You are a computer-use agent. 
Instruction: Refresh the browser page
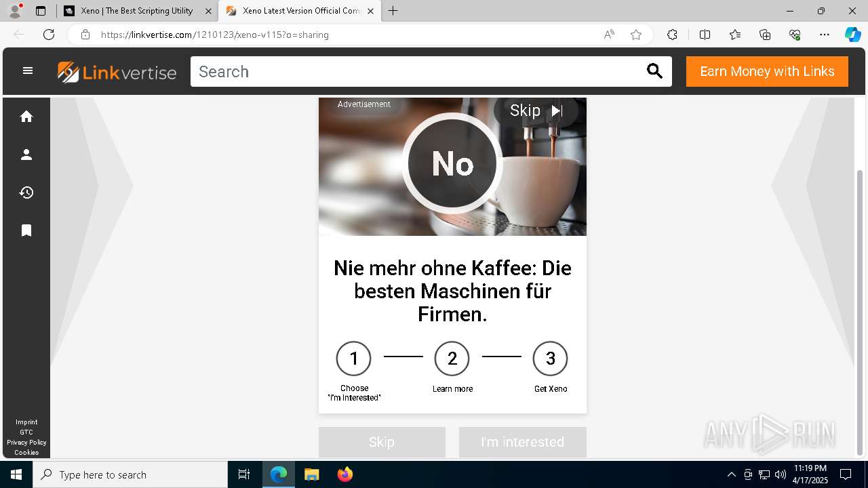(x=49, y=35)
